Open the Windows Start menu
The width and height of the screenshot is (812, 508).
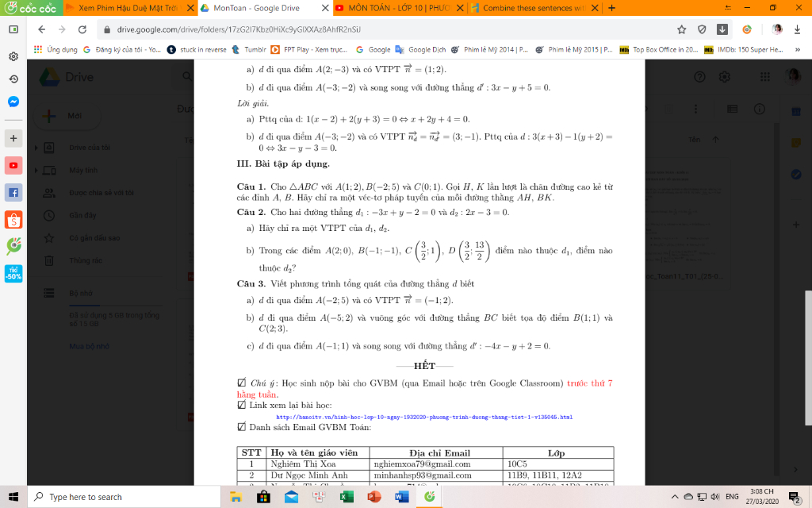click(13, 497)
